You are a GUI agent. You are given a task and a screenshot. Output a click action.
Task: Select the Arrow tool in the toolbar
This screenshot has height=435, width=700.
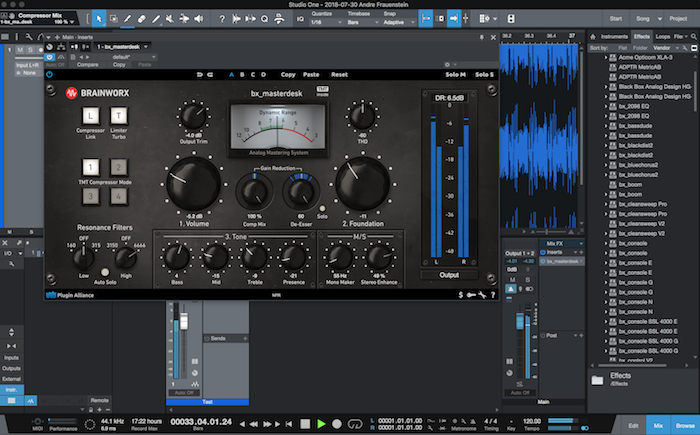(99, 19)
